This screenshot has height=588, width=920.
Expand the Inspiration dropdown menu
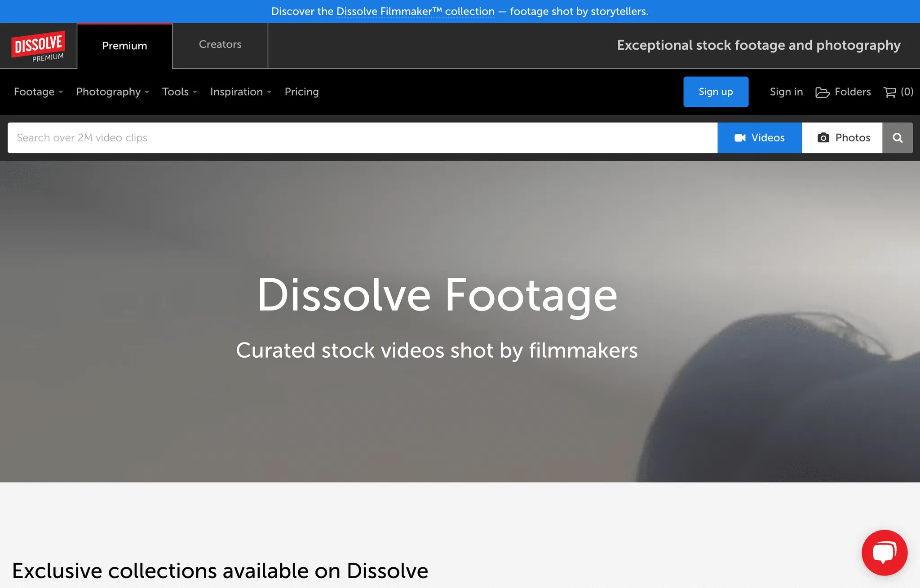[x=241, y=92]
